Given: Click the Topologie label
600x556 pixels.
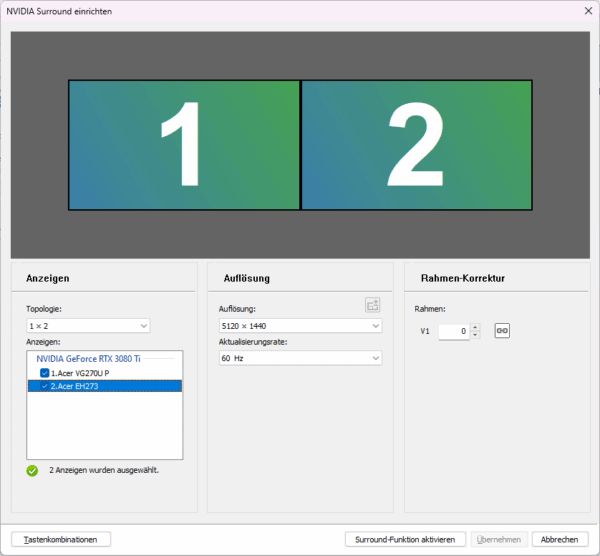Looking at the screenshot, I should pos(44,309).
